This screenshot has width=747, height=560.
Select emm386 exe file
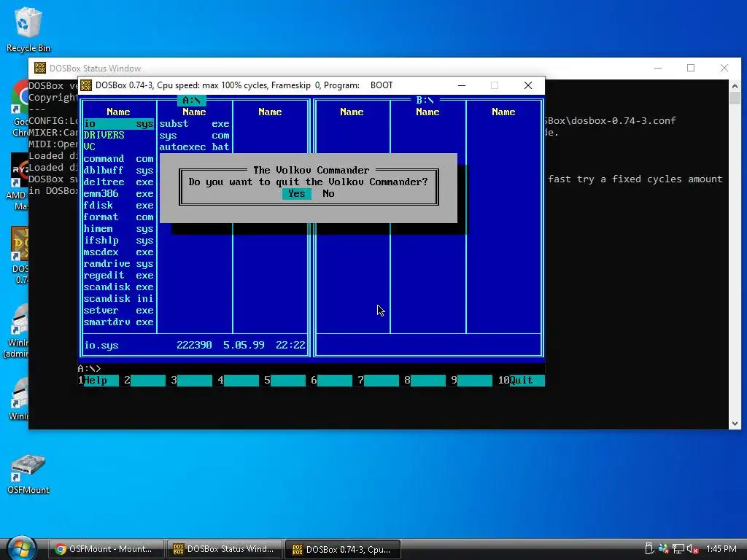(119, 194)
